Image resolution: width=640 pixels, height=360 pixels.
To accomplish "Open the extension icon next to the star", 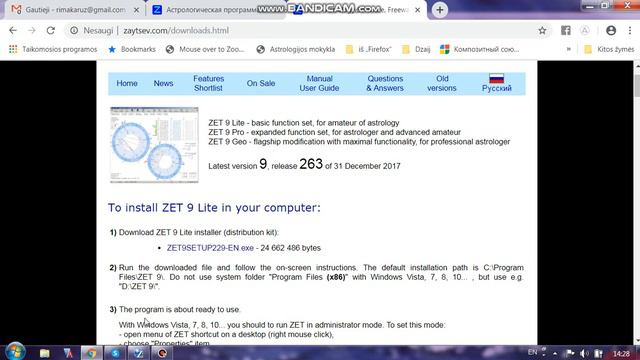I will click(x=565, y=31).
